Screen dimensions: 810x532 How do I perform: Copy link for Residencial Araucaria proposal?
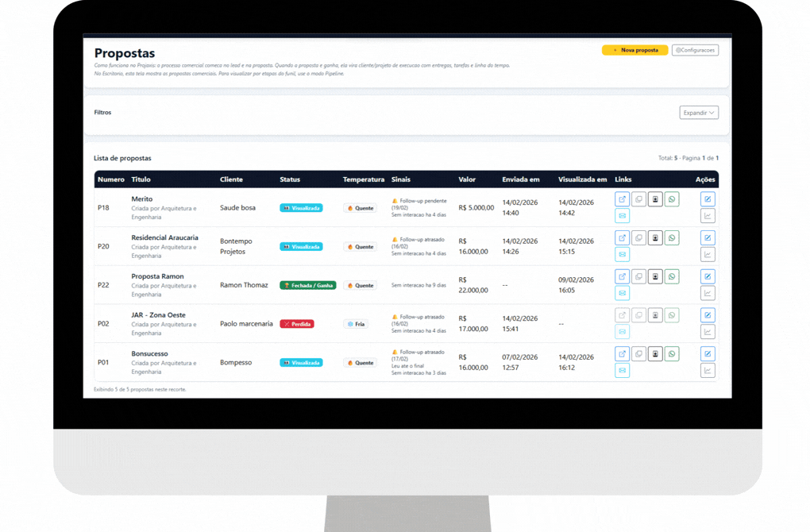[638, 238]
